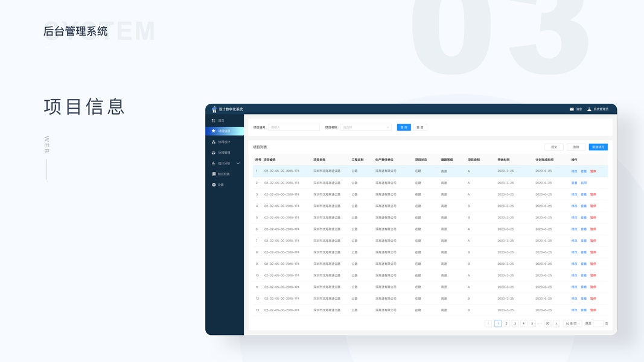Select current page 1 in pagination
This screenshot has height=362, width=644.
coord(498,323)
